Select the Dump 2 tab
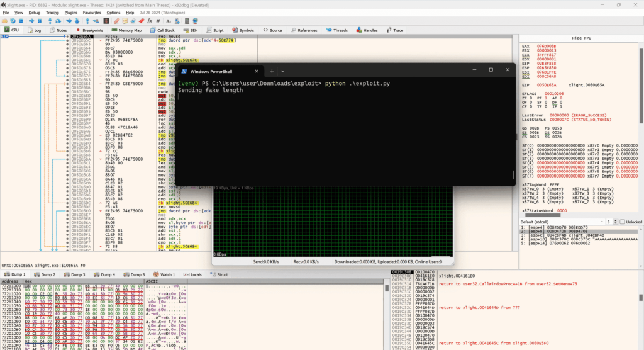This screenshot has width=644, height=350. (45, 274)
